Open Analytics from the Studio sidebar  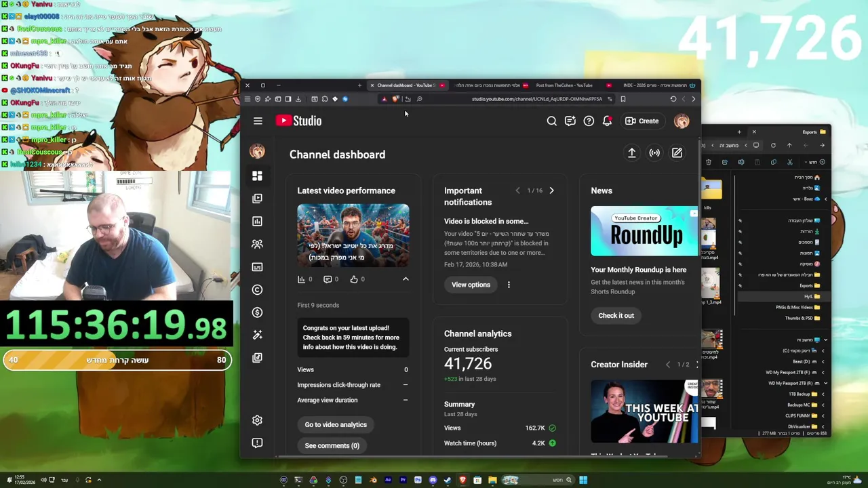(x=257, y=221)
